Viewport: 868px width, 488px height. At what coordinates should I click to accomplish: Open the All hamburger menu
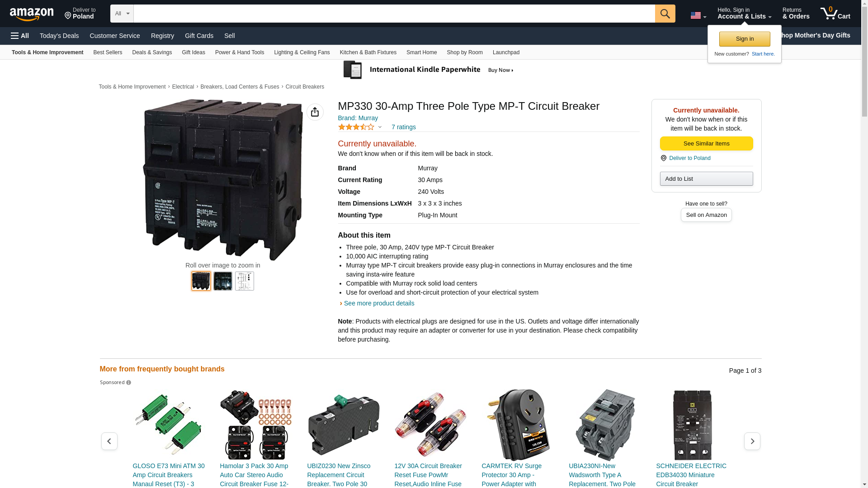[x=20, y=36]
